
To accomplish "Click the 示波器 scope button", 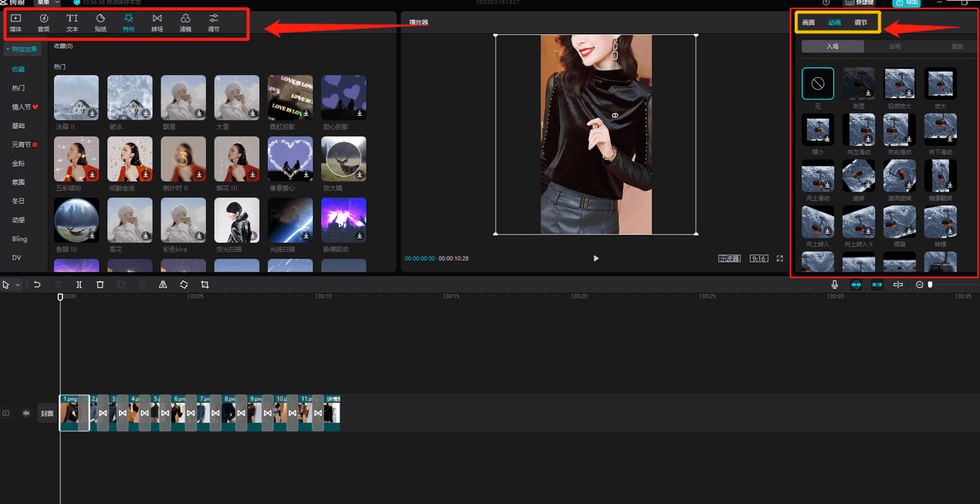I will click(729, 259).
